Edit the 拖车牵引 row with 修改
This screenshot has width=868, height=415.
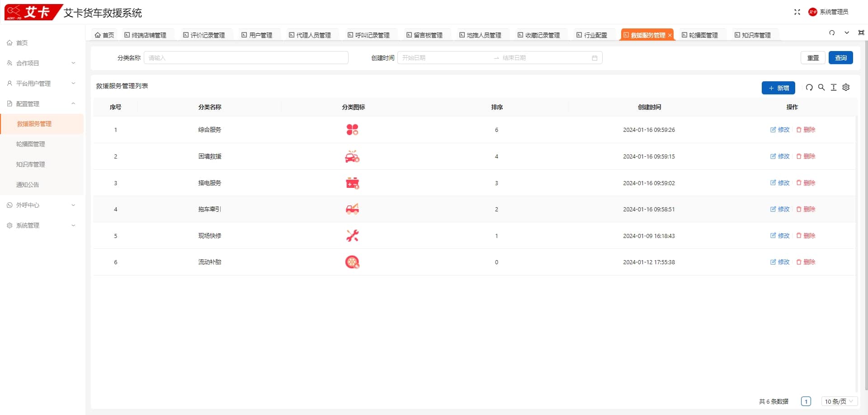point(780,209)
